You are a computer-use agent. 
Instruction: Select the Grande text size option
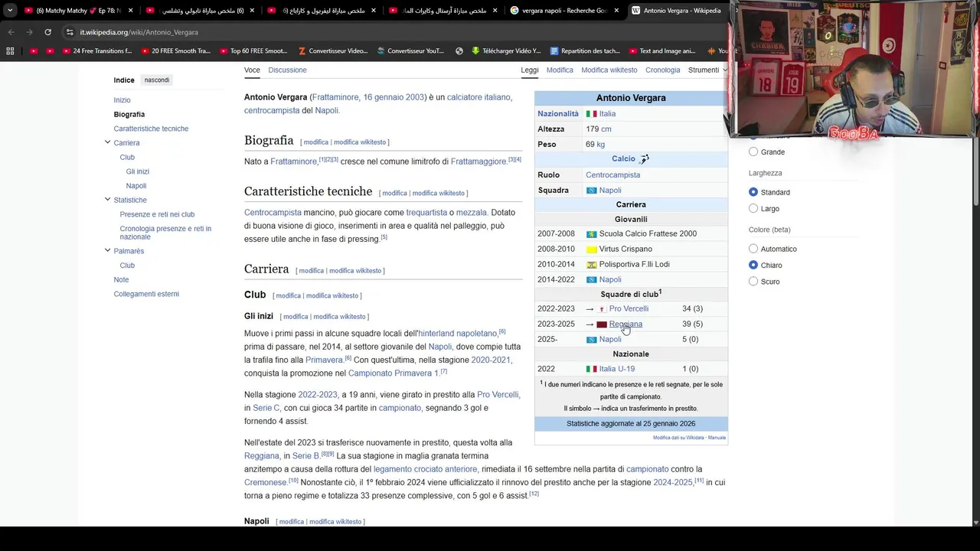point(753,152)
